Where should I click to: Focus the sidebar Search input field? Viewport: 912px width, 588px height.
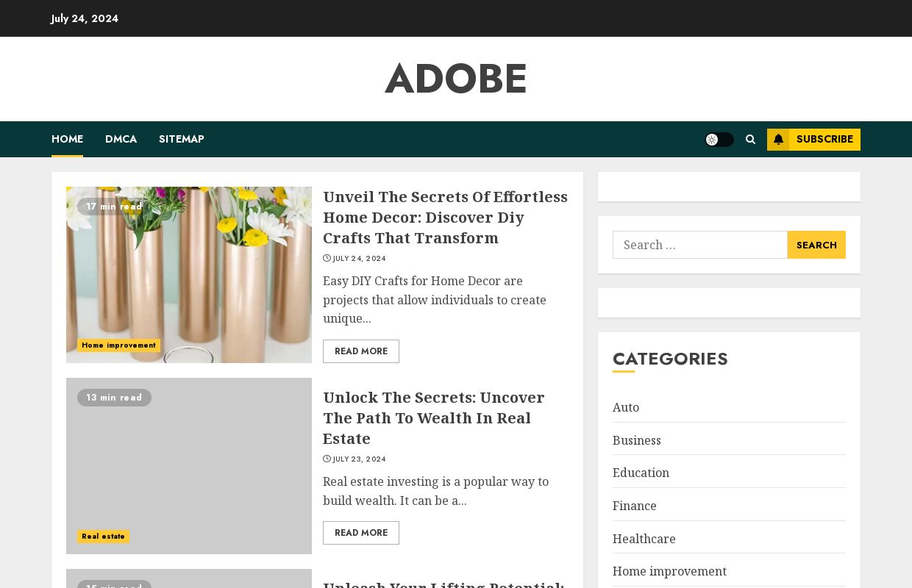700,245
